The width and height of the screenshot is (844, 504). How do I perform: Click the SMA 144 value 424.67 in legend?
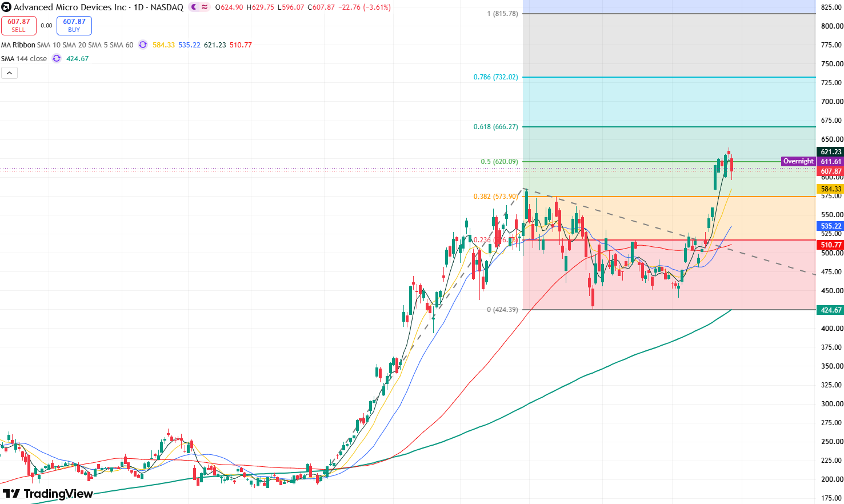coord(77,58)
